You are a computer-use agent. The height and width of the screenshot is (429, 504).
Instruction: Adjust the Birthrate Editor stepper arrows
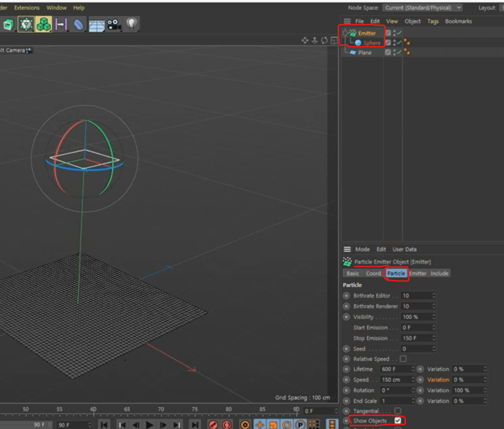(434, 296)
